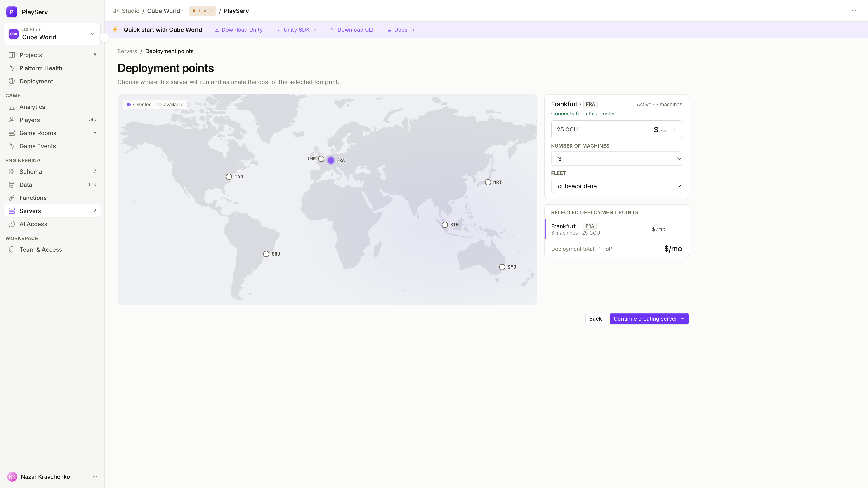Expand the 25 CCU plan selector
The width and height of the screenshot is (868, 488).
[616, 129]
